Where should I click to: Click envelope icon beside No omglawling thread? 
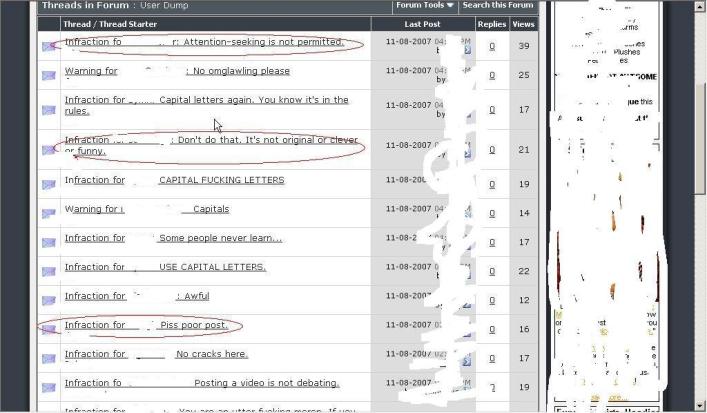[49, 75]
